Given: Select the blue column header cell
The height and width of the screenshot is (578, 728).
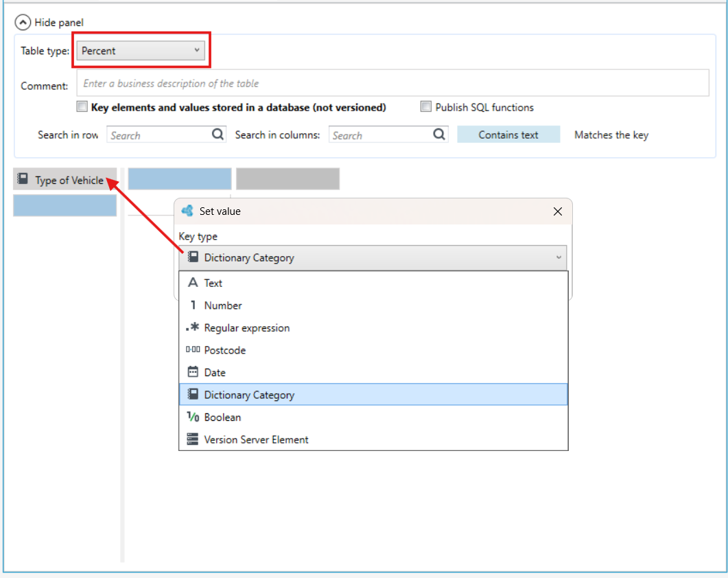Looking at the screenshot, I should [180, 179].
